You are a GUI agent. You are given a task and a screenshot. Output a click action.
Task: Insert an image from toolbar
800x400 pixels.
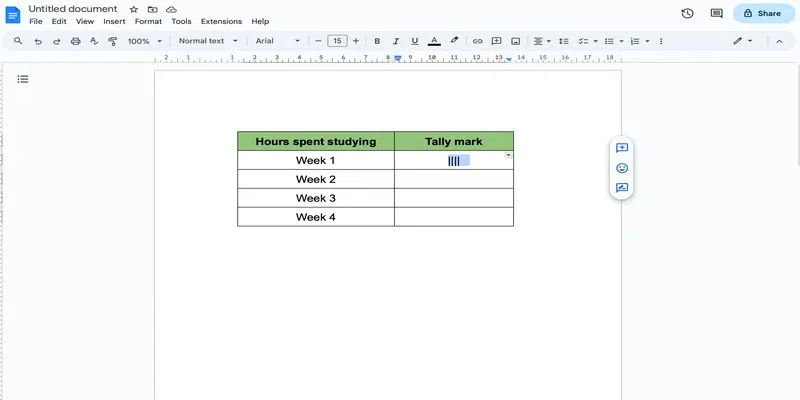click(515, 41)
